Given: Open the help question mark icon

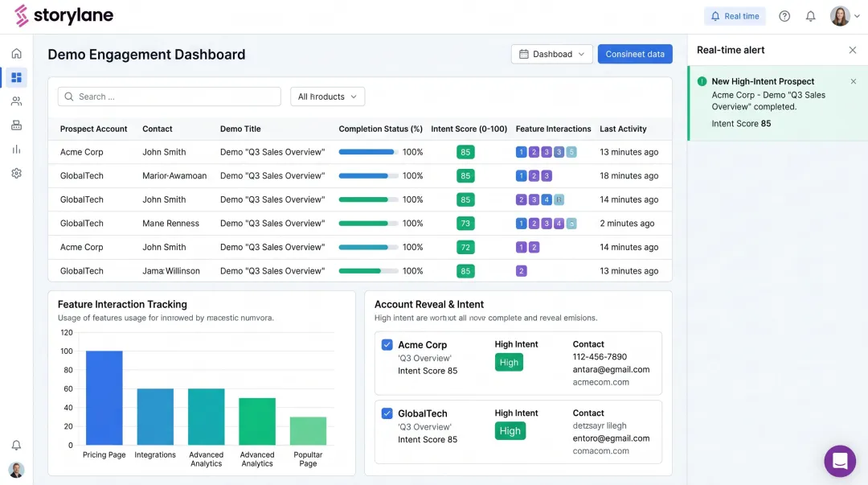Looking at the screenshot, I should 784,16.
